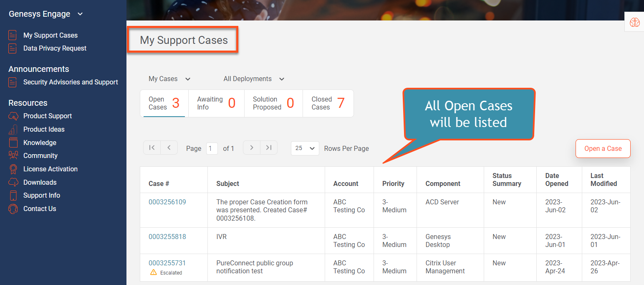Open the Rows Per Page dropdown
The height and width of the screenshot is (285, 644).
pyautogui.click(x=305, y=148)
